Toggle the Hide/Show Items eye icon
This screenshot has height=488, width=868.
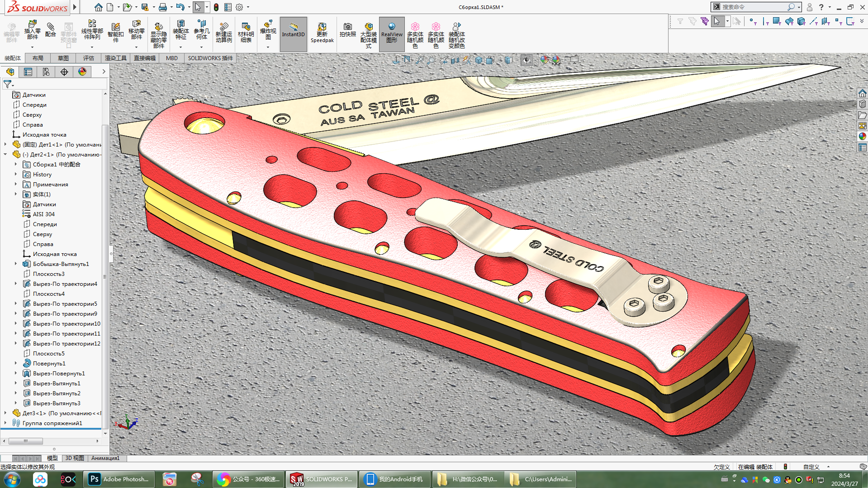coord(526,60)
